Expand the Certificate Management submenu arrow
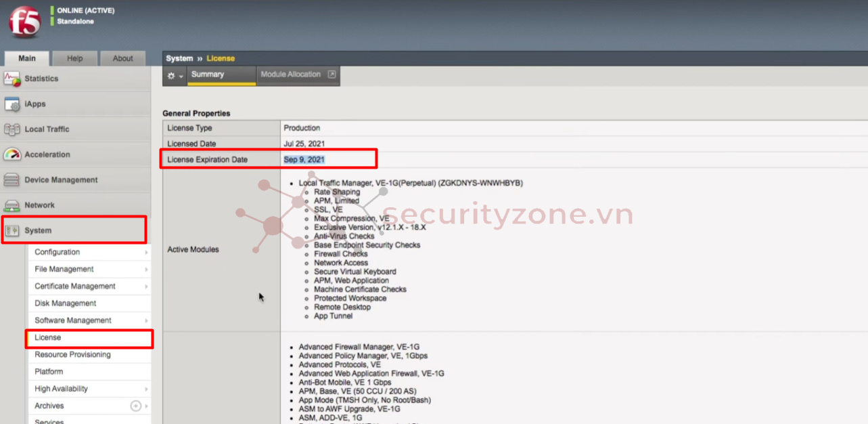The height and width of the screenshot is (424, 868). click(x=146, y=287)
